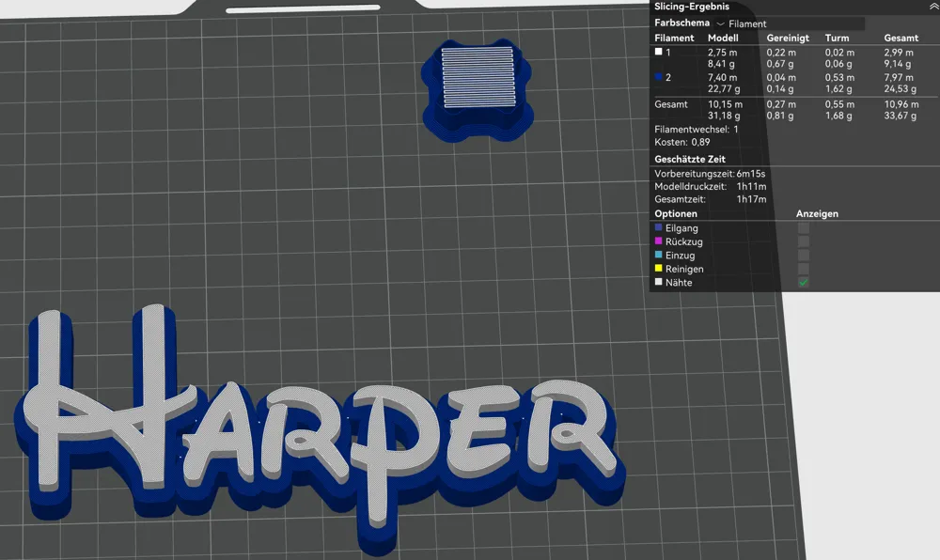Click filament 1 model length 2,75 m
This screenshot has height=560, width=940.
722,53
